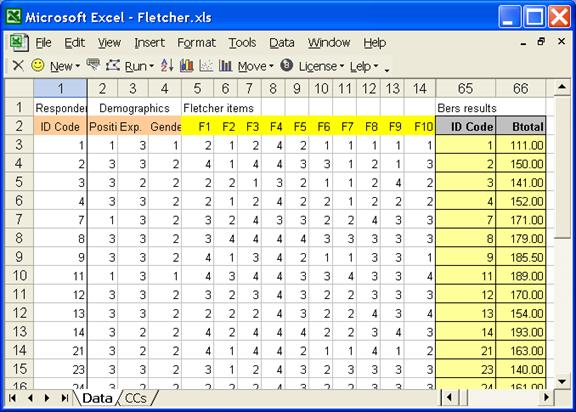
Task: Click the scatter plot chart icon
Action: pyautogui.click(x=206, y=66)
